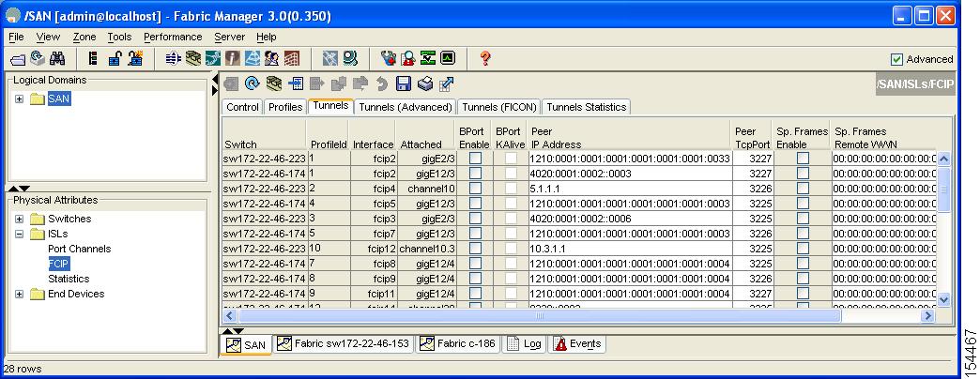Switch to the Tunnels (FICON) tab
The image size is (980, 379).
tap(498, 107)
